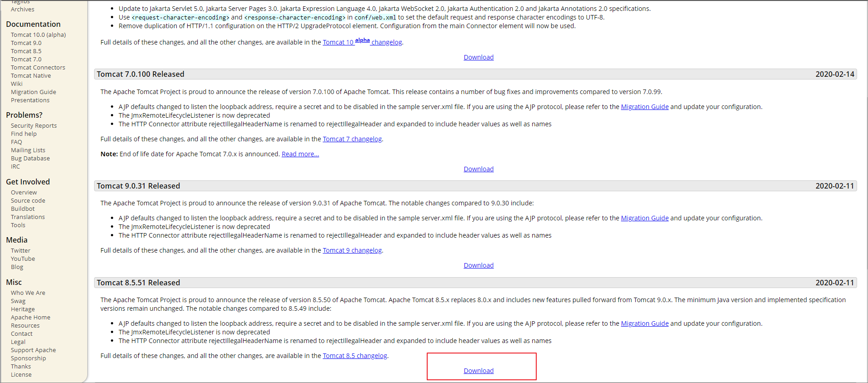Open the Thanks link
Screen dimensions: 868x383
coord(21,366)
